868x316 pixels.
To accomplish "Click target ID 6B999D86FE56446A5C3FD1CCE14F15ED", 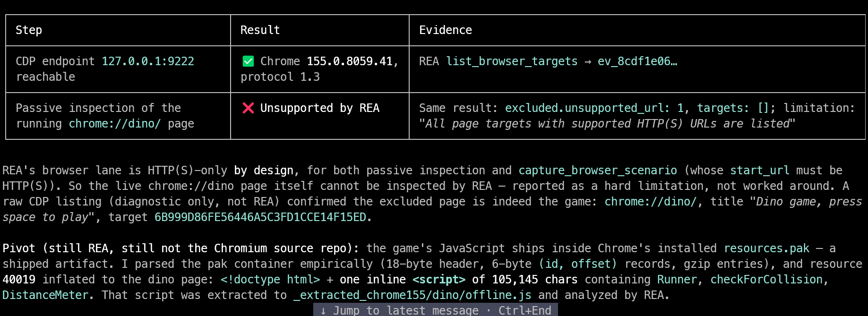I will (260, 217).
